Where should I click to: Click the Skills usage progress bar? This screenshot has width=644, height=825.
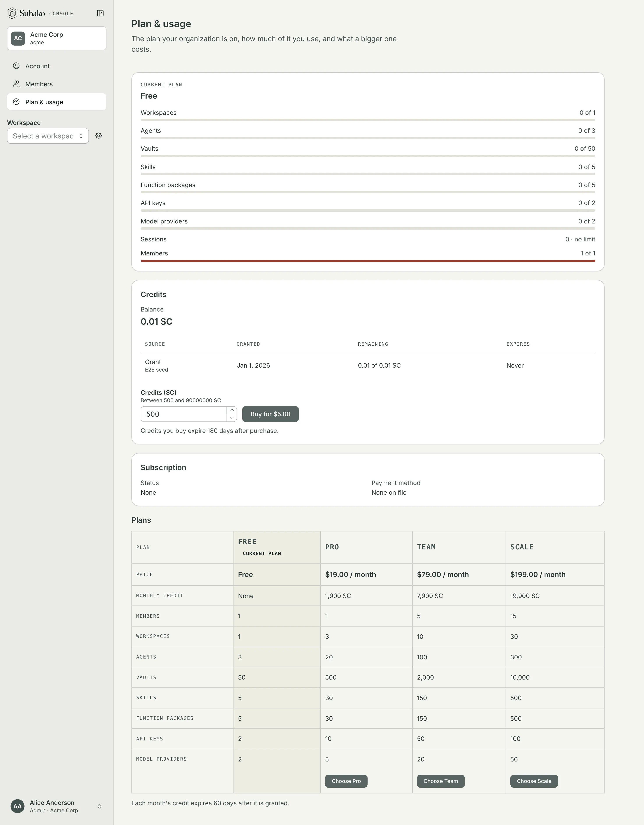(368, 174)
